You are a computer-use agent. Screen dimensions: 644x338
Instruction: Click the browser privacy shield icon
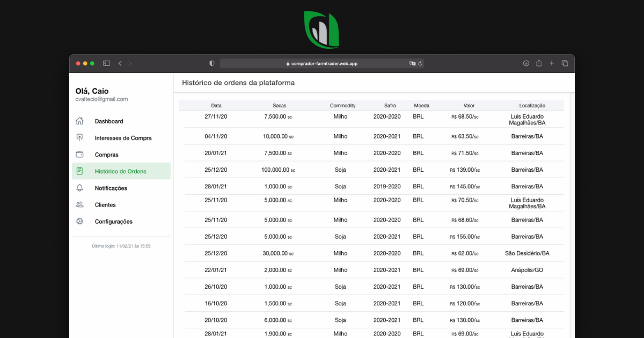[211, 63]
